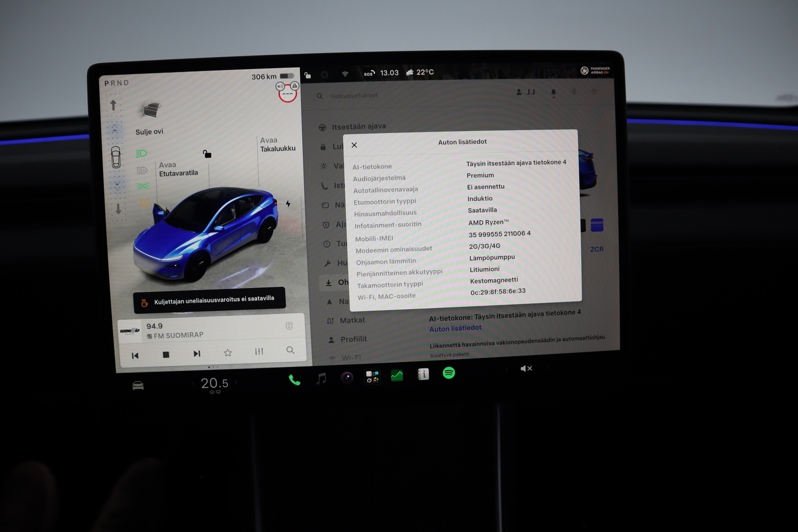Tap the 20.5 temperature setting

[x=214, y=383]
